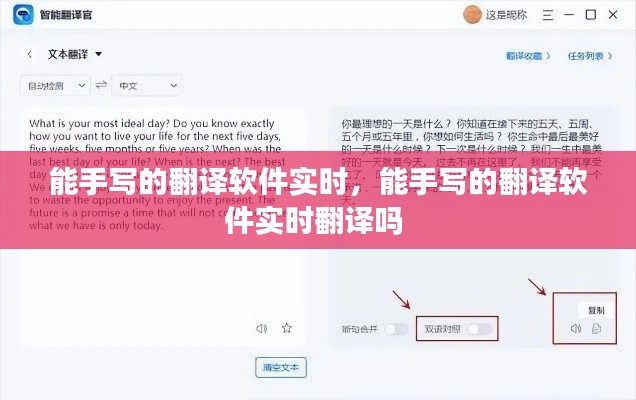Click the back arrow beside 文本翻译

(30, 54)
